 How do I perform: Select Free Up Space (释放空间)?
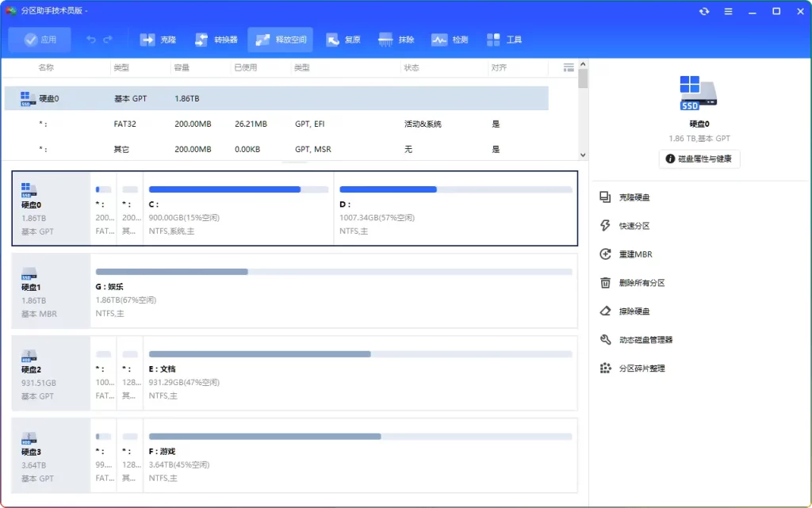(x=280, y=40)
